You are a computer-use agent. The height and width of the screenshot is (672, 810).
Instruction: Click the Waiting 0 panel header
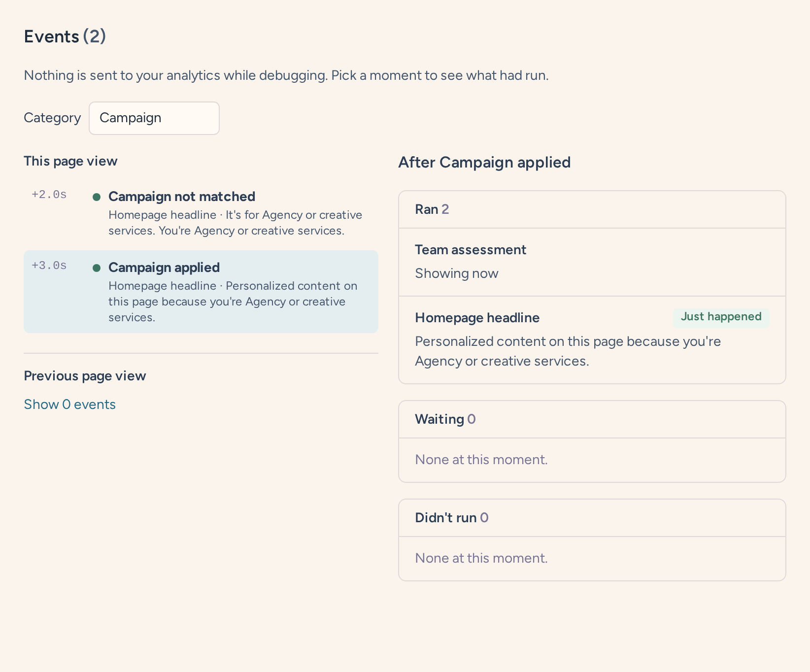(592, 419)
